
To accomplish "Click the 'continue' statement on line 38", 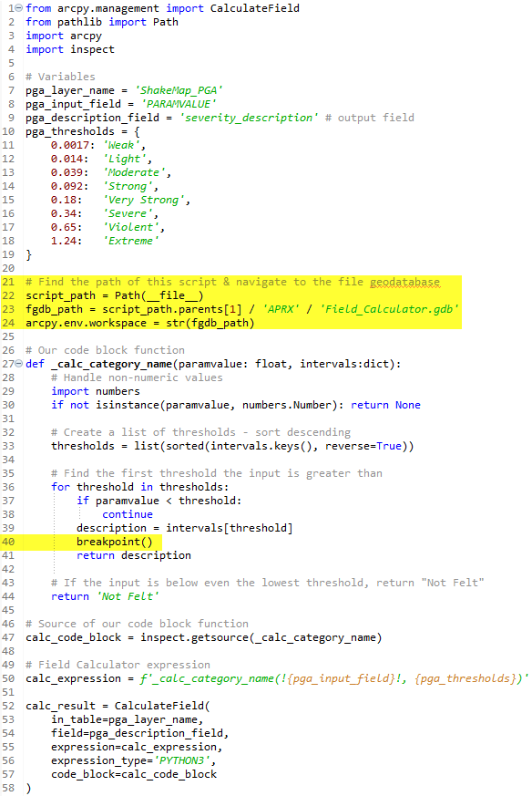I will point(128,515).
